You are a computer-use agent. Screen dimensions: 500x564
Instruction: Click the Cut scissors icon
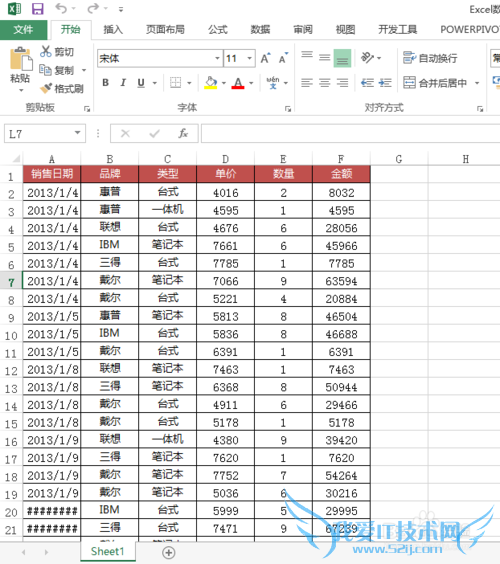click(x=46, y=52)
